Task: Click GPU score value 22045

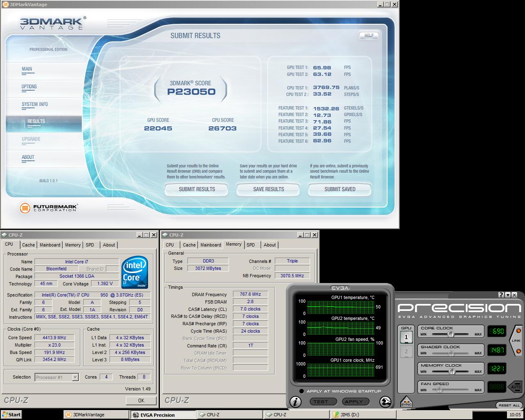Action: 158,128
